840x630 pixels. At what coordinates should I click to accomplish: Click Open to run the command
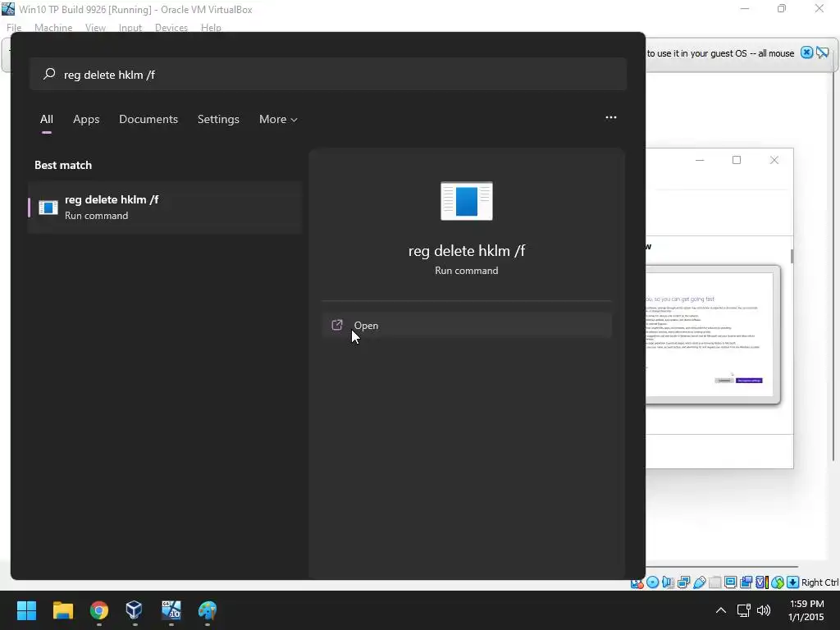[x=467, y=325]
